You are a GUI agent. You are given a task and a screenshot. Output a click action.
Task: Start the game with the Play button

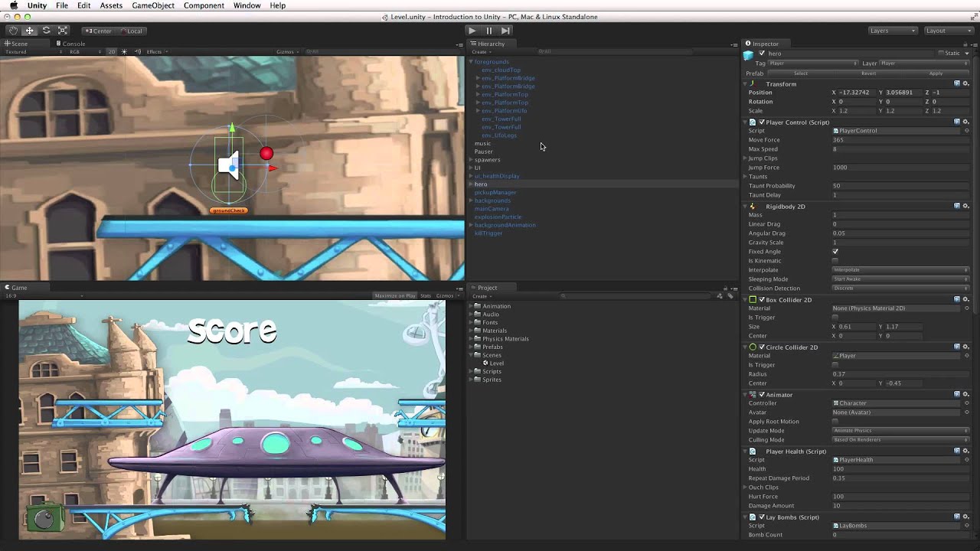[x=472, y=31]
